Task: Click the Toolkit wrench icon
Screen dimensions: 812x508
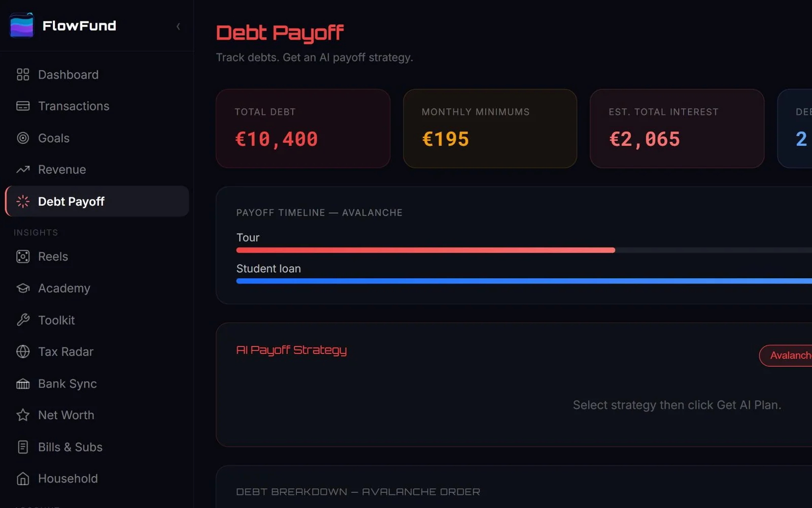Action: pyautogui.click(x=23, y=320)
